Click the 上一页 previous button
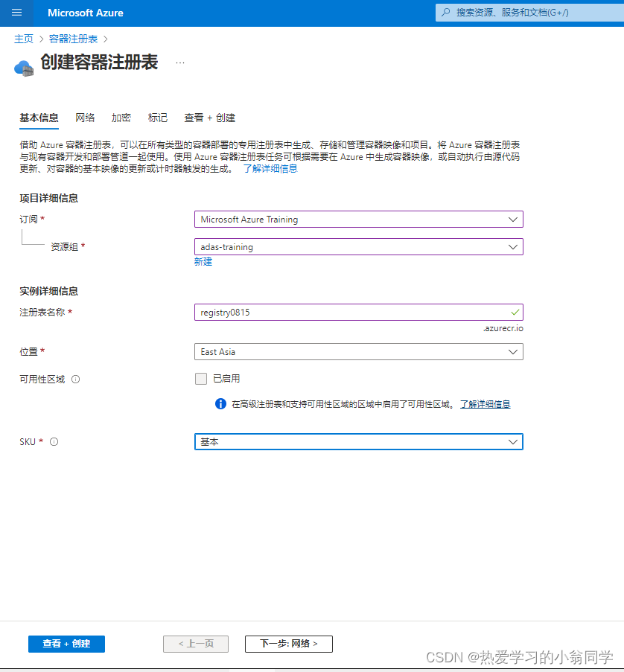Screen dimensions: 624x672 point(196,644)
